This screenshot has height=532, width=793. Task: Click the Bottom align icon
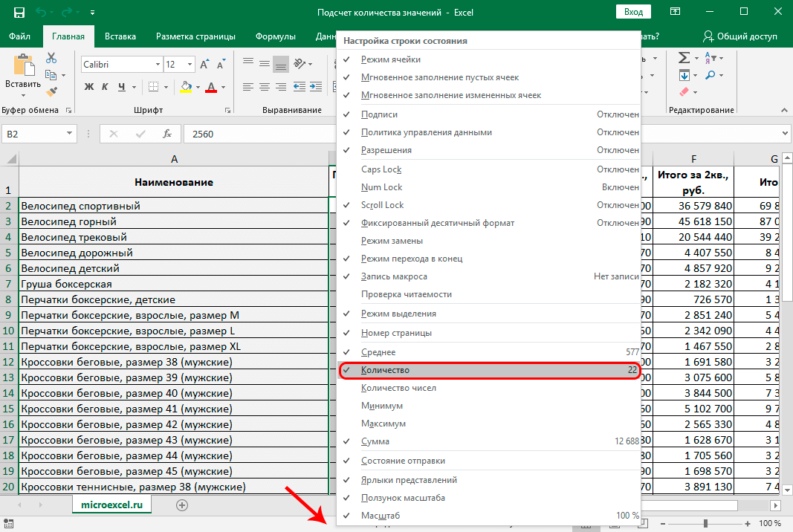pos(281,64)
